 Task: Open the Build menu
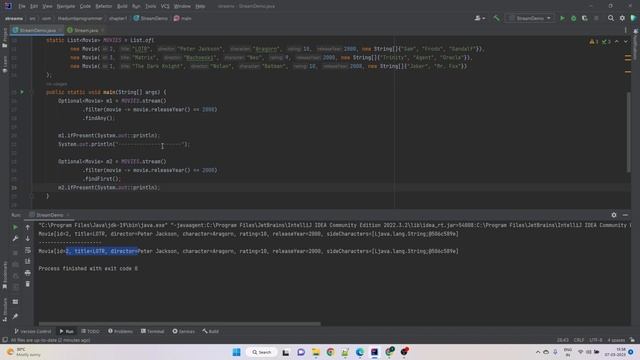(122, 6)
